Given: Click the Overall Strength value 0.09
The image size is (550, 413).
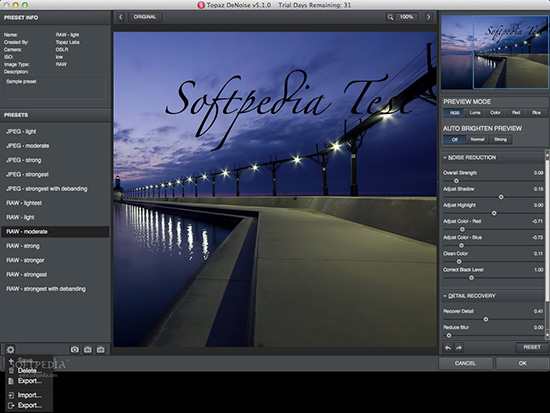Looking at the screenshot, I should (538, 173).
